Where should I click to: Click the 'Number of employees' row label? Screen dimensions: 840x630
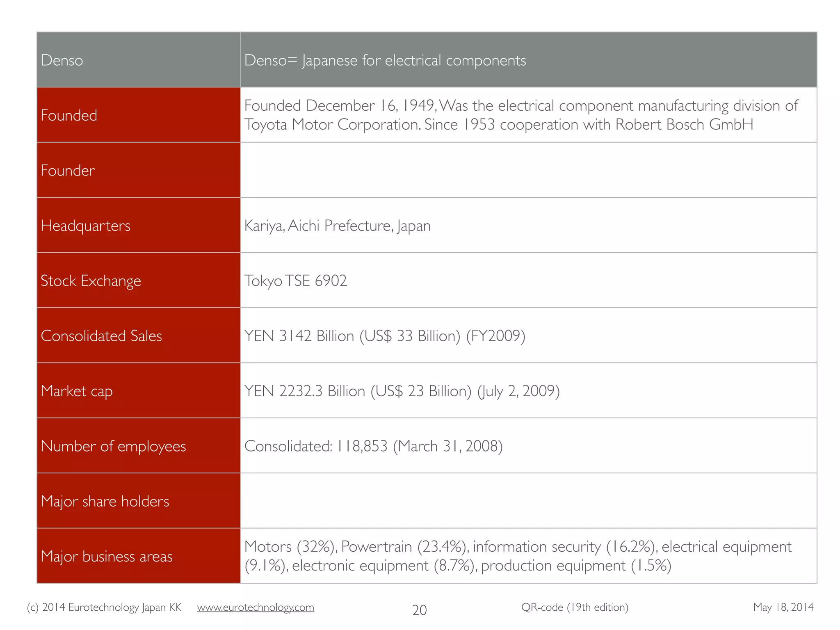(x=139, y=446)
